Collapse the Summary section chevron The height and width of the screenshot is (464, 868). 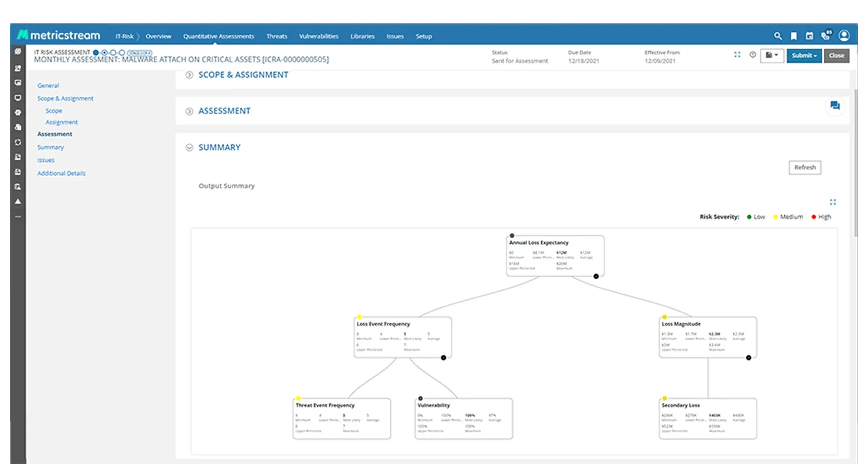(189, 148)
